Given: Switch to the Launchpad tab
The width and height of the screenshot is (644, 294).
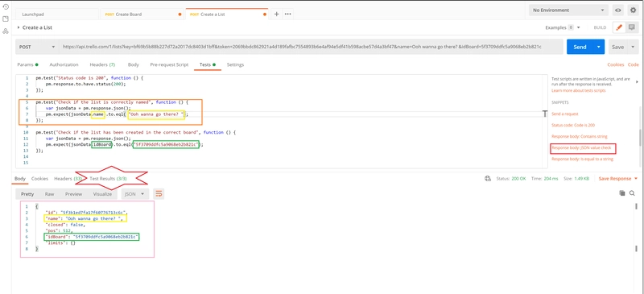Looking at the screenshot, I should pos(58,14).
